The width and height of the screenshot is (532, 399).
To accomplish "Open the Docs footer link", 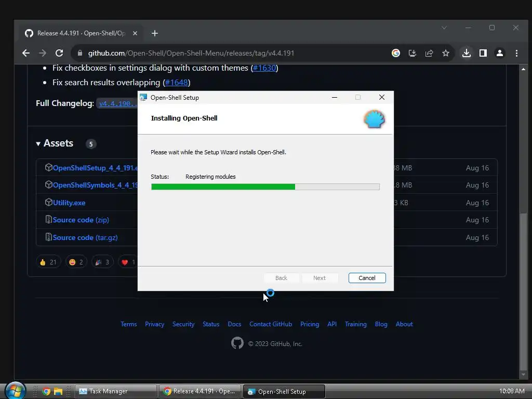I will pos(234,324).
